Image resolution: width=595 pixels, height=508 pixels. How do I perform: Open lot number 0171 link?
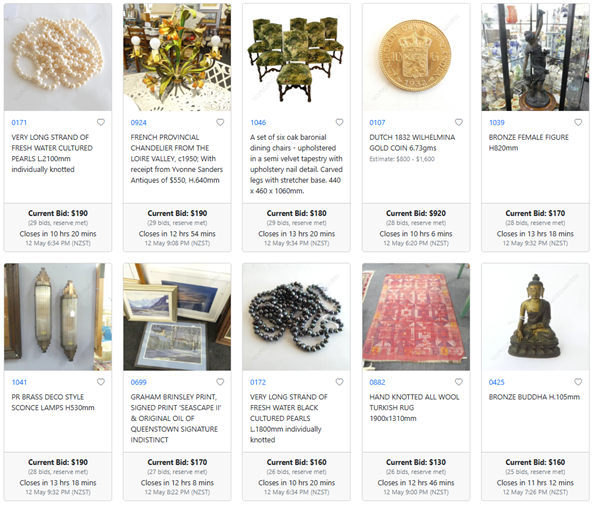pyautogui.click(x=19, y=123)
